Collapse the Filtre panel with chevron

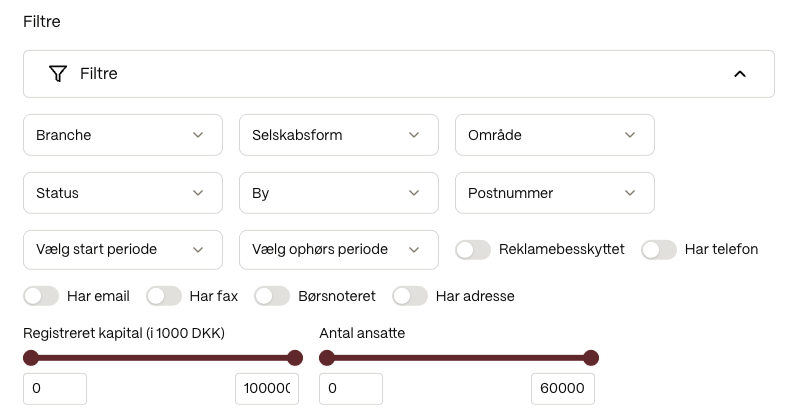(740, 74)
